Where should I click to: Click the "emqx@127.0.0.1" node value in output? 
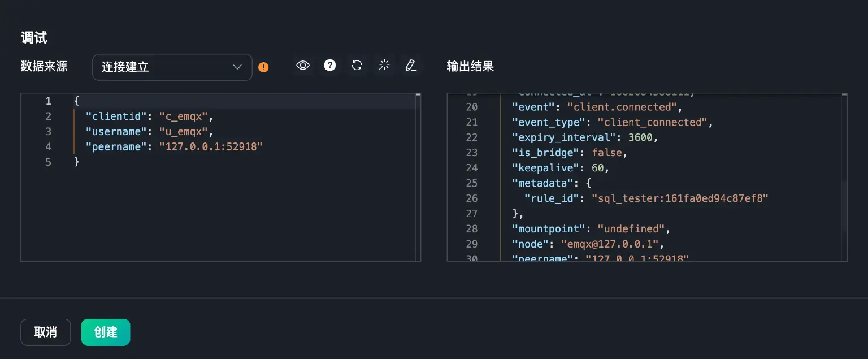pos(610,244)
